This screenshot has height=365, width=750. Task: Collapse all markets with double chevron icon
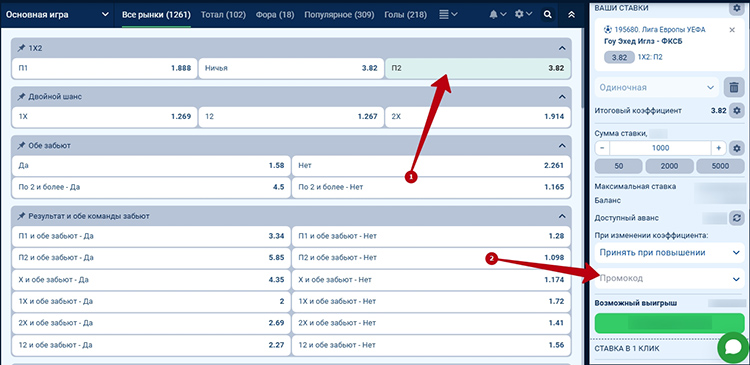point(571,15)
